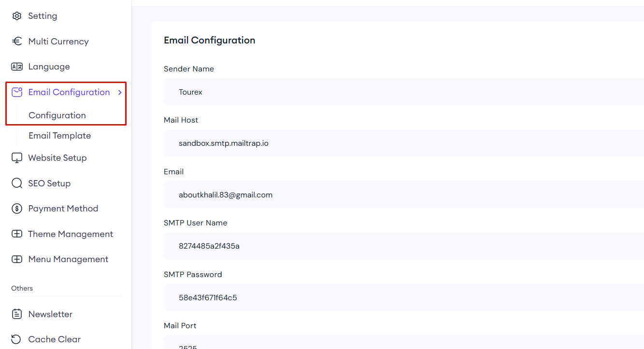
Task: Open the Payment Method section
Action: point(63,209)
